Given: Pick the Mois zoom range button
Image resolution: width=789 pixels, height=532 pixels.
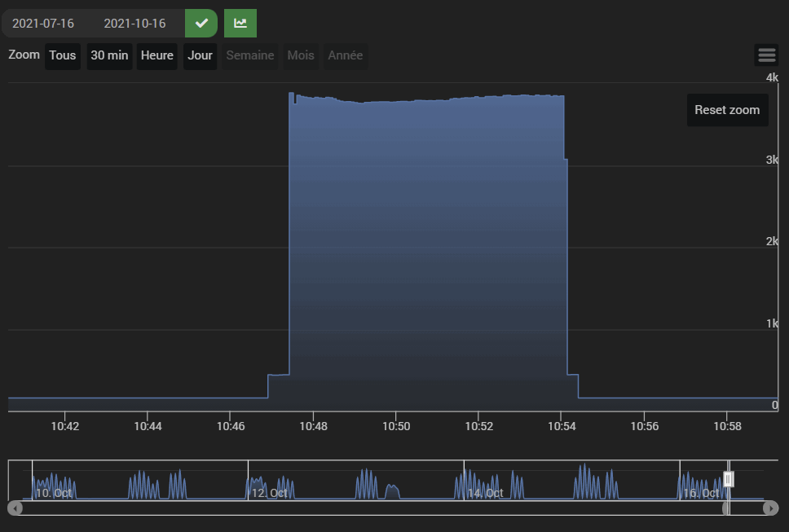Looking at the screenshot, I should (301, 55).
